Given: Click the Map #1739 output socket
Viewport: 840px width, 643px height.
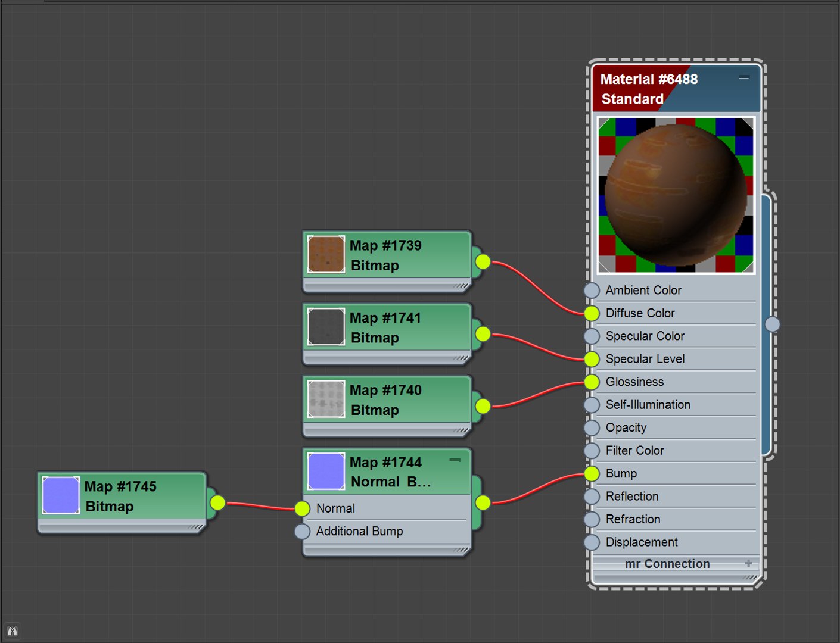Looking at the screenshot, I should pos(483,262).
